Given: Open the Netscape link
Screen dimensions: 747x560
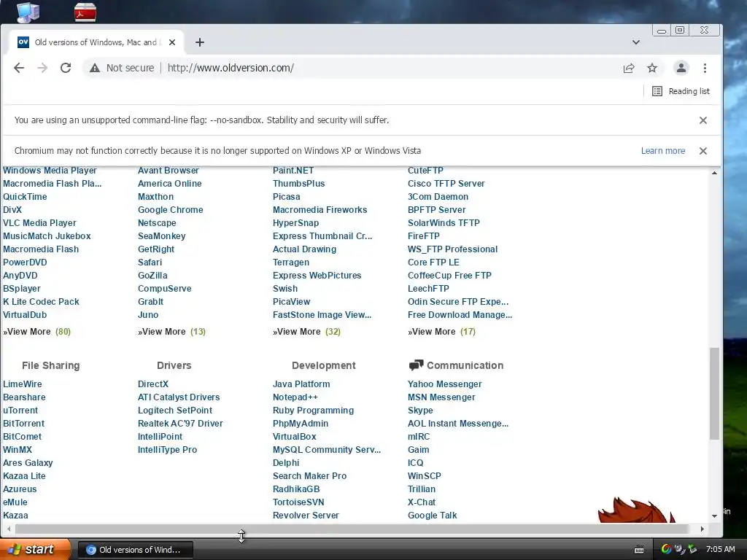Looking at the screenshot, I should click(157, 223).
